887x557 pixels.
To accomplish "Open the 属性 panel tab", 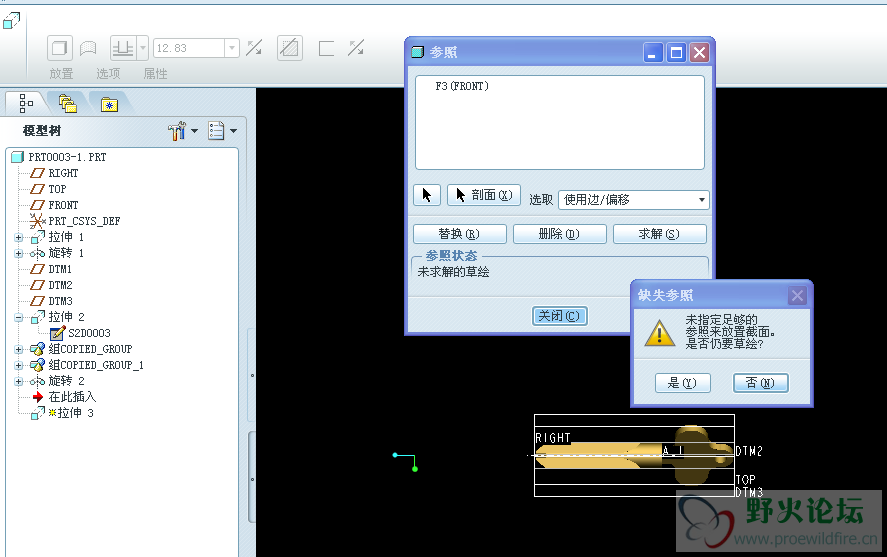I will [155, 74].
